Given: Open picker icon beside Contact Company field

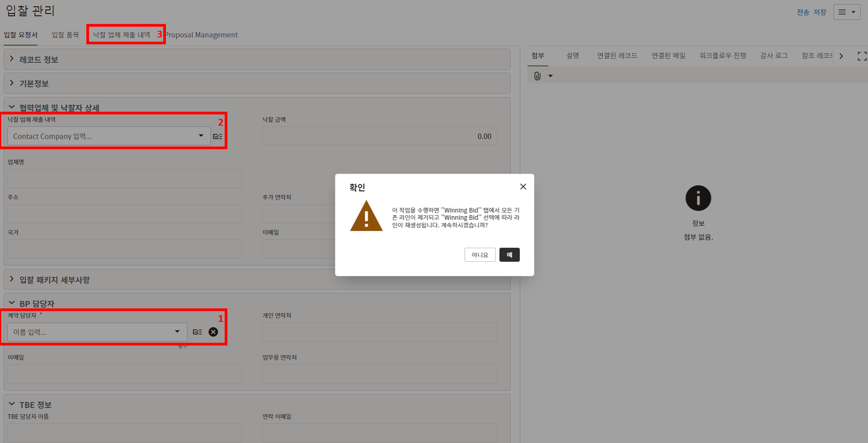Looking at the screenshot, I should [x=217, y=137].
